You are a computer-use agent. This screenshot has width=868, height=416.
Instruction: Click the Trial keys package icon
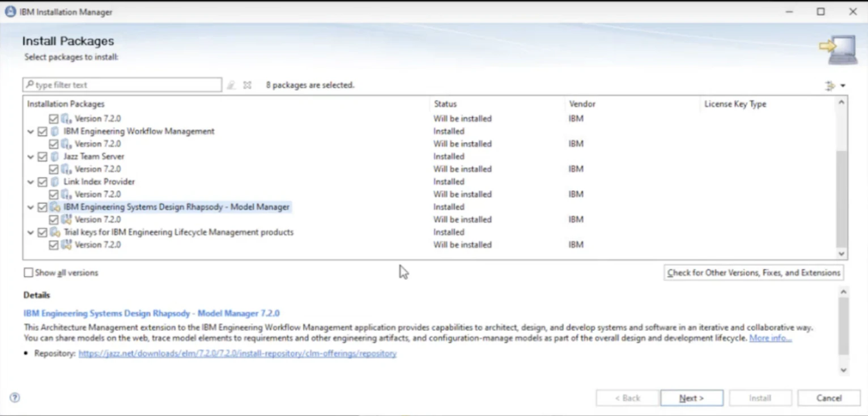(55, 232)
